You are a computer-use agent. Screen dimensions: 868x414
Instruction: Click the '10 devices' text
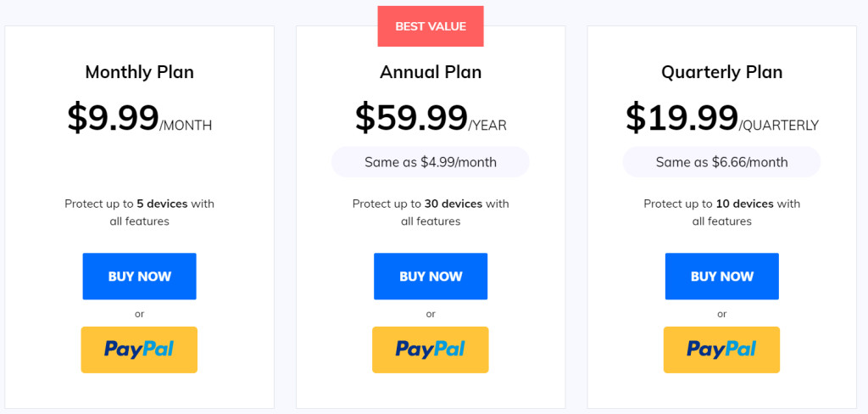[x=744, y=204]
